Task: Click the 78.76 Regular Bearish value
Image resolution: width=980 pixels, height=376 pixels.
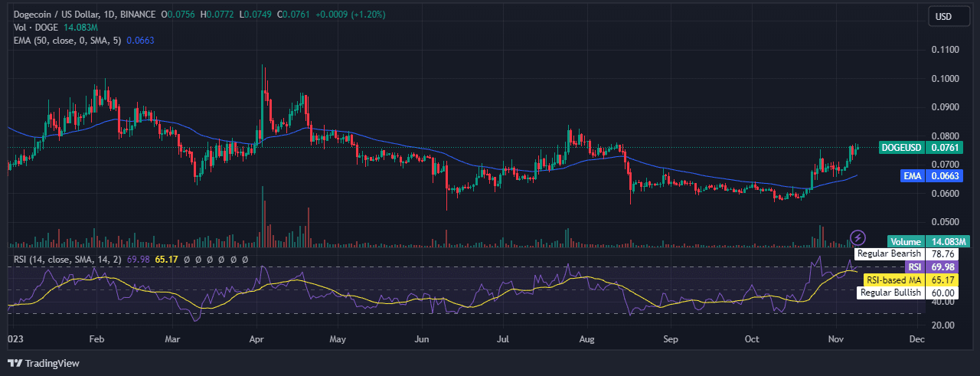Action: click(941, 253)
